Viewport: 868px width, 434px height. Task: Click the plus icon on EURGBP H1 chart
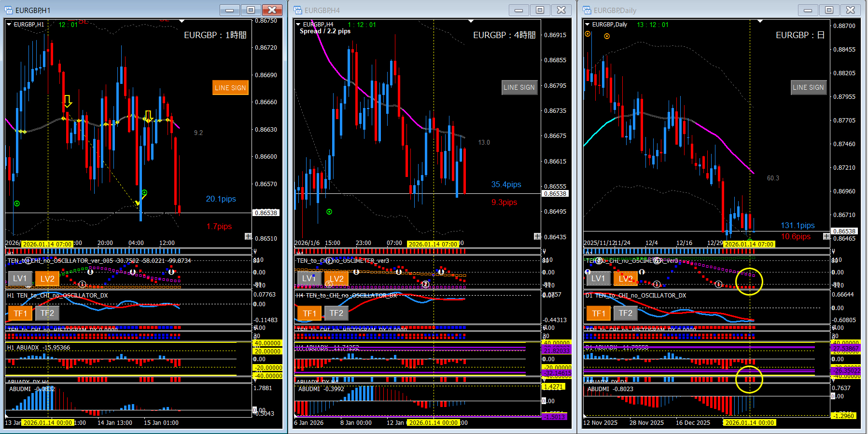click(x=248, y=236)
